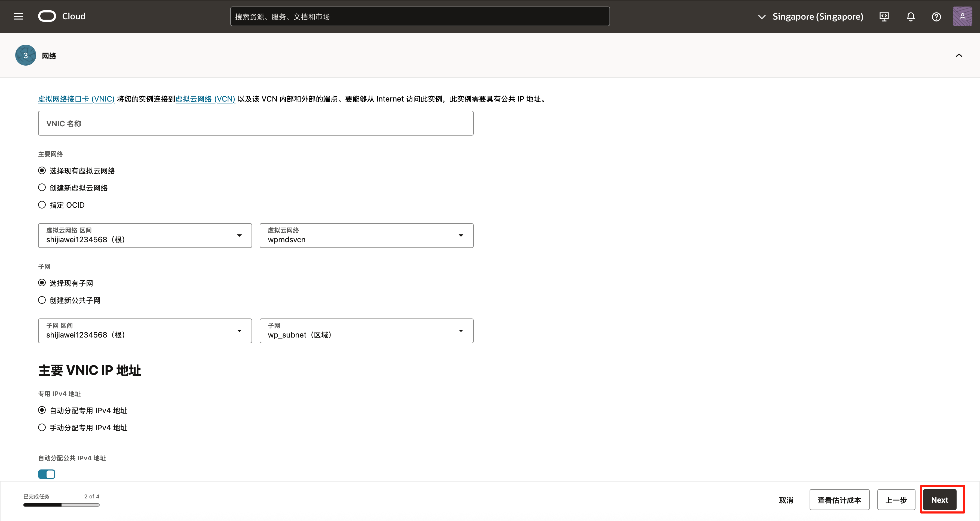Toggle 自动分配公共 IPv4 地址 switch
The image size is (980, 521).
point(46,474)
